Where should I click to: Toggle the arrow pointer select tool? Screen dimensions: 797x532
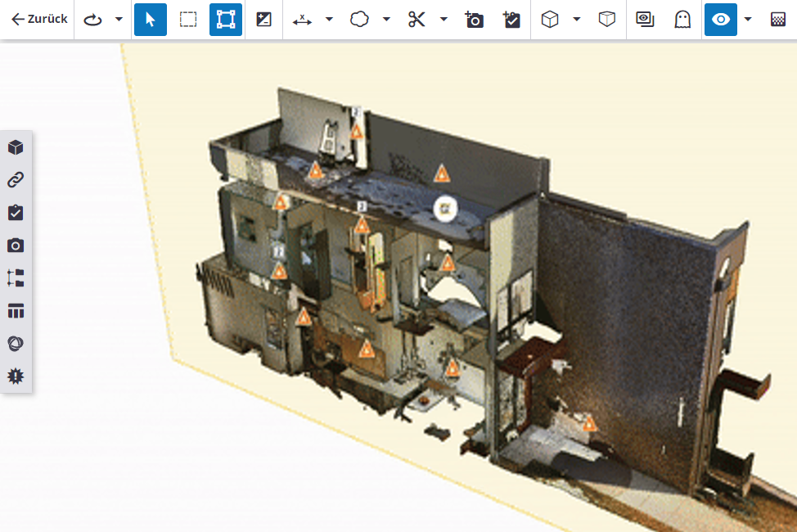tap(150, 20)
